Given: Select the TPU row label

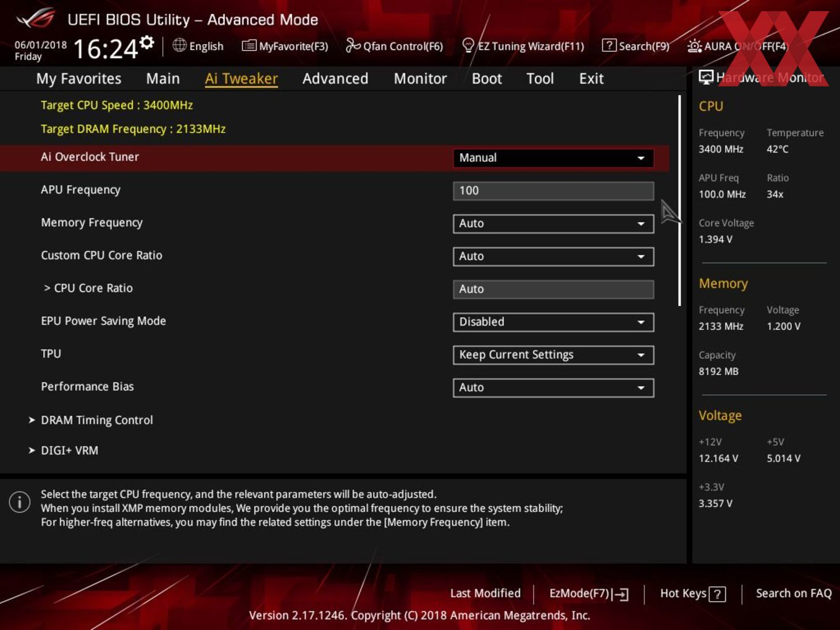Looking at the screenshot, I should click(x=51, y=353).
